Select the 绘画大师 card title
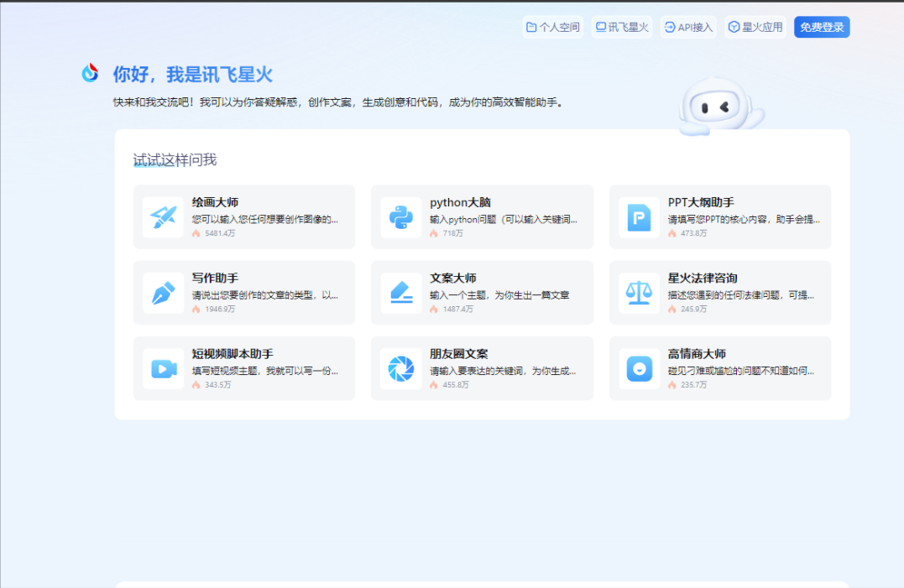The image size is (904, 588). click(215, 202)
